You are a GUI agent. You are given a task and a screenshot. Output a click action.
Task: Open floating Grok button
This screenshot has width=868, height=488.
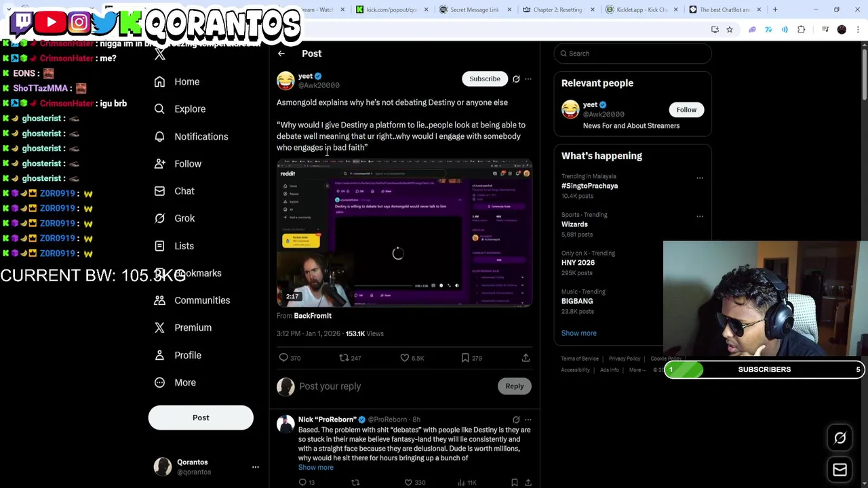[840, 439]
